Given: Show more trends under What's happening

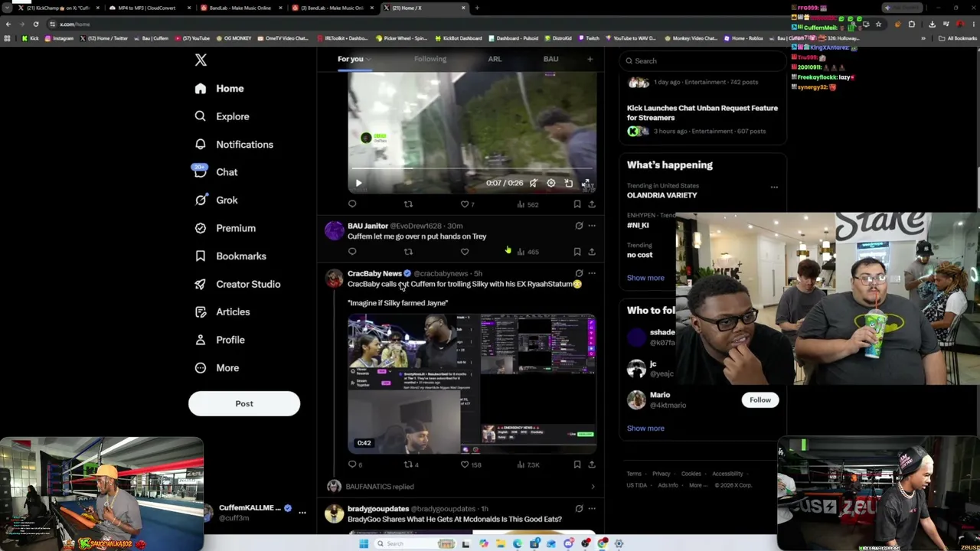Looking at the screenshot, I should pyautogui.click(x=645, y=278).
